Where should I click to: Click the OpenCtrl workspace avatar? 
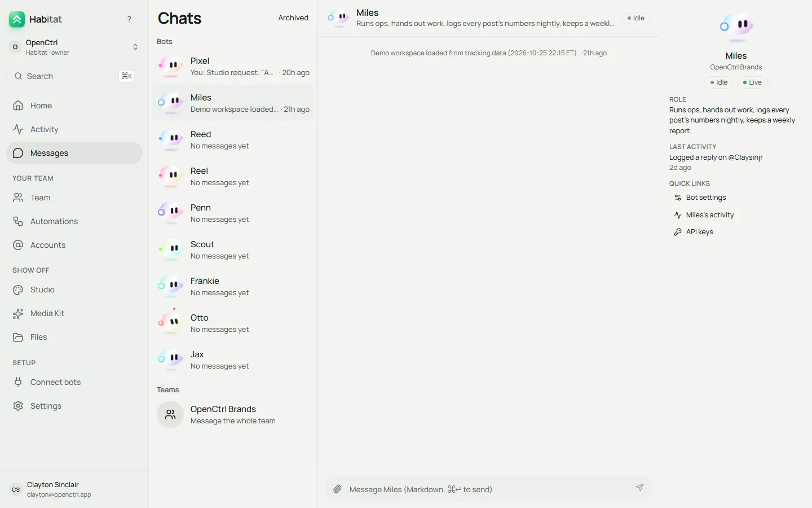15,47
